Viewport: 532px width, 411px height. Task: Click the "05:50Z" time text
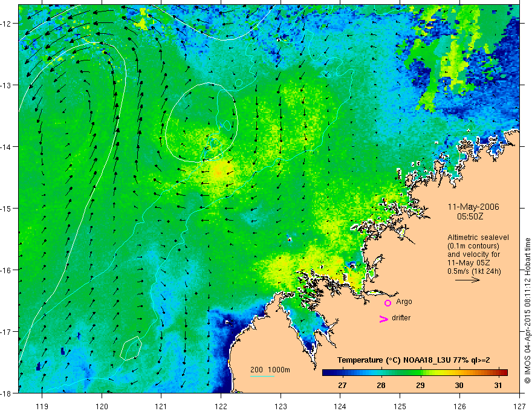pos(470,216)
